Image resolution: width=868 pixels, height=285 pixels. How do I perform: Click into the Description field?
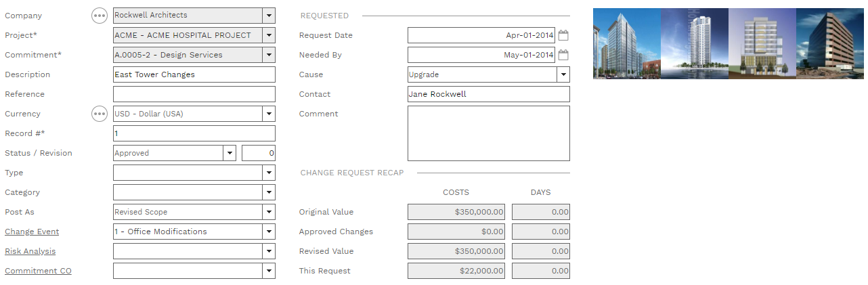click(x=194, y=74)
